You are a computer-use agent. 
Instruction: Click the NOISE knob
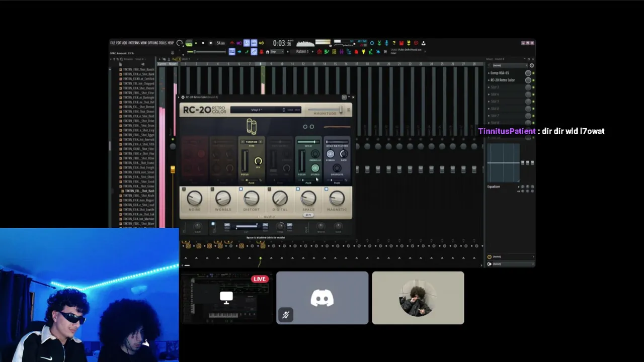[195, 198]
